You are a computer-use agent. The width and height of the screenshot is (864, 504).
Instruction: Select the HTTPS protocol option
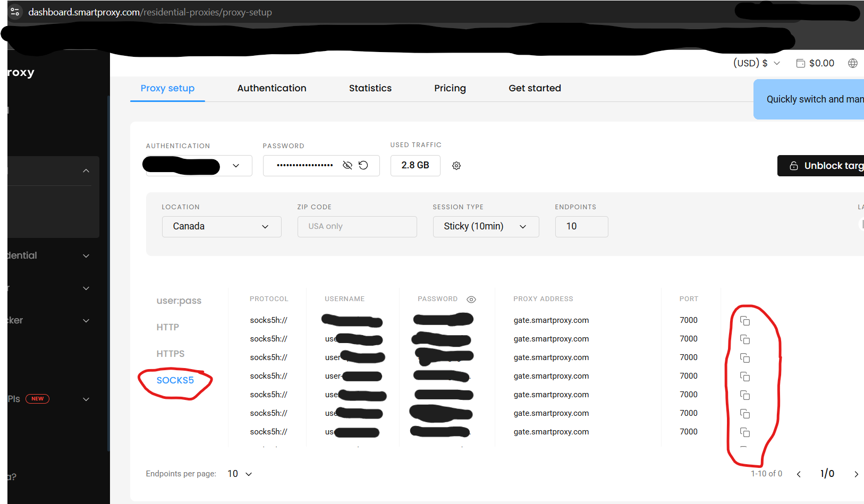(171, 354)
